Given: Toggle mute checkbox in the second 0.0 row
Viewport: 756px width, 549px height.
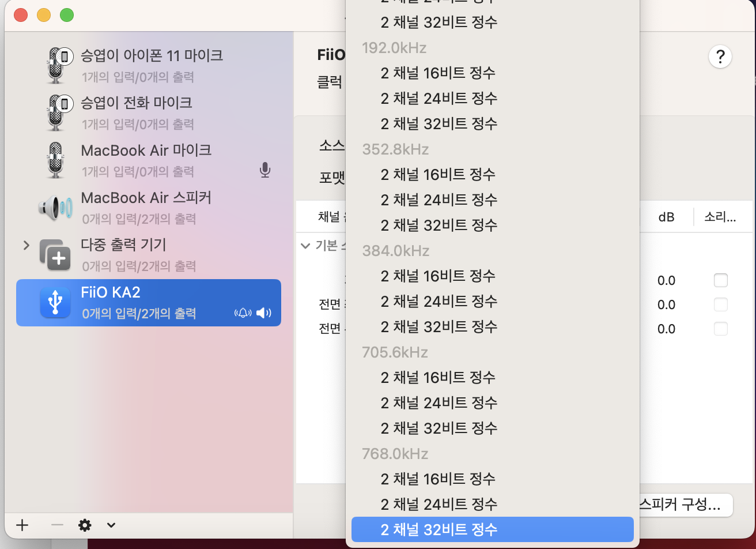Looking at the screenshot, I should click(721, 304).
